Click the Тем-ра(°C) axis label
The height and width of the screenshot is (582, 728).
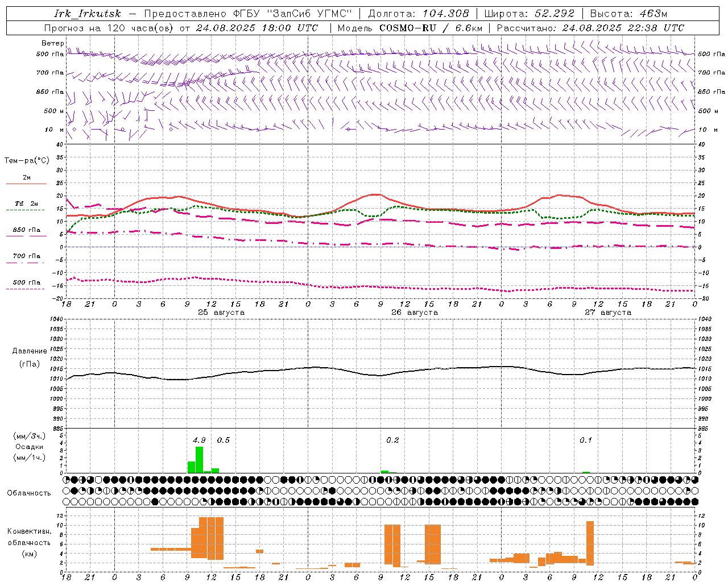[27, 161]
